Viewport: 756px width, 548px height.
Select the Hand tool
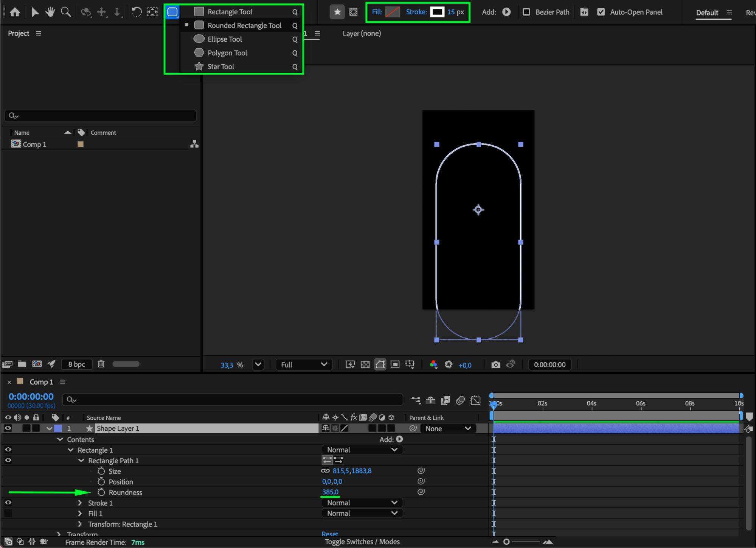click(50, 12)
